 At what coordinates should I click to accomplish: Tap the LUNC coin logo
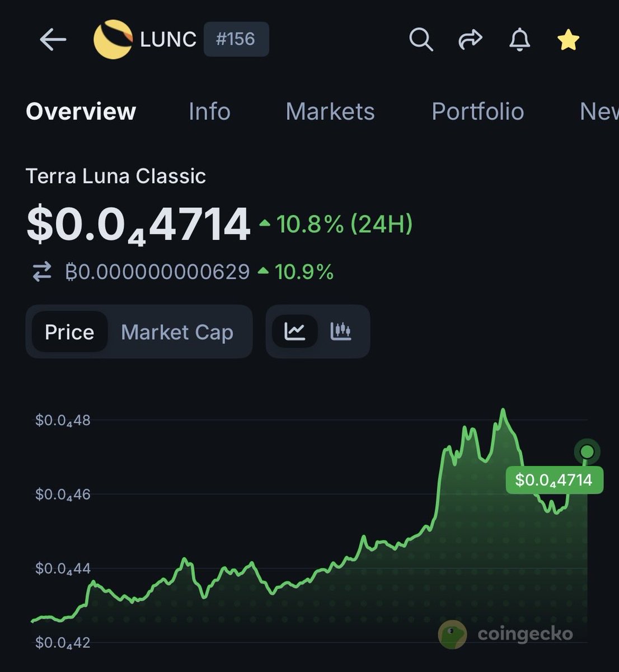(112, 40)
